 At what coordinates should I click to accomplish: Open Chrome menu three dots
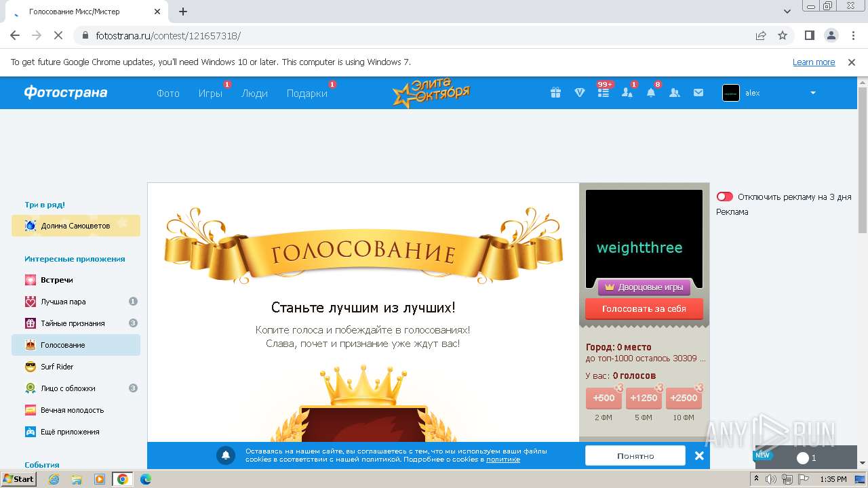[x=853, y=35]
